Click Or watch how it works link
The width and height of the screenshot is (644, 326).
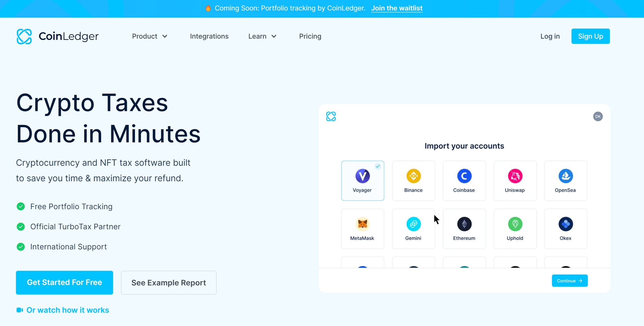click(68, 310)
